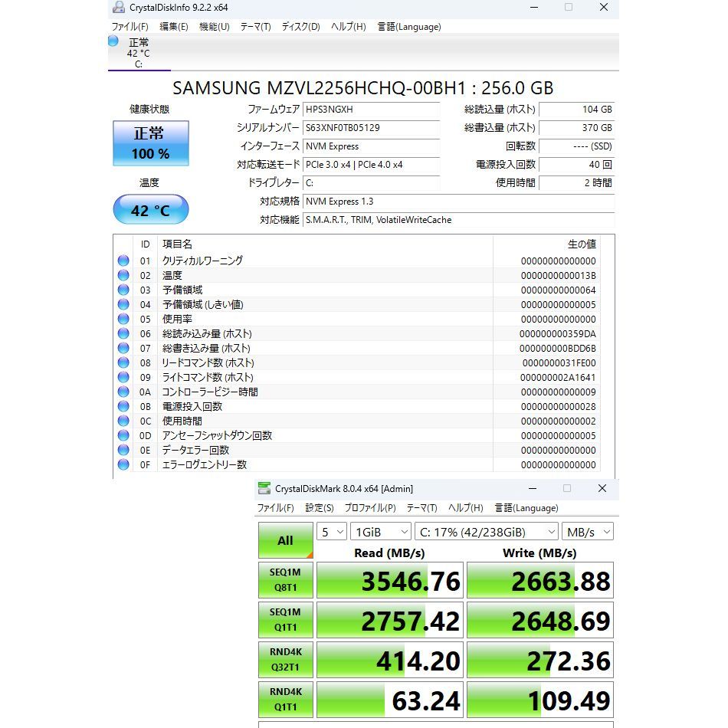Click status orb for 0B 電源投入回数 row

(x=123, y=406)
